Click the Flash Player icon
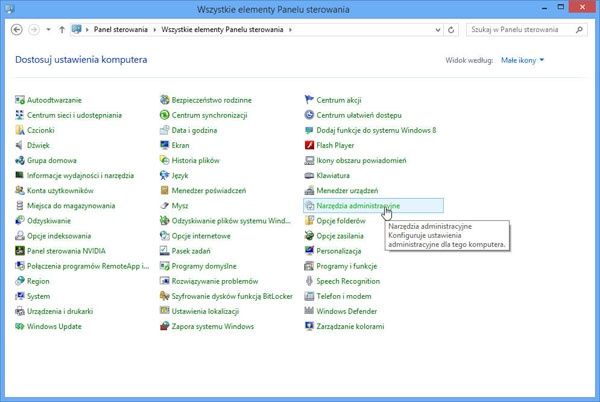The image size is (600, 402). [309, 145]
